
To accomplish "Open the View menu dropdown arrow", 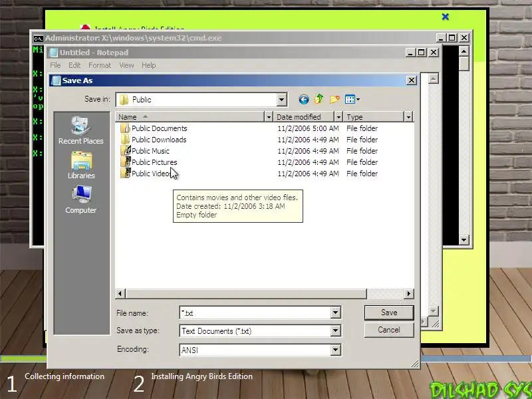I will pyautogui.click(x=358, y=99).
